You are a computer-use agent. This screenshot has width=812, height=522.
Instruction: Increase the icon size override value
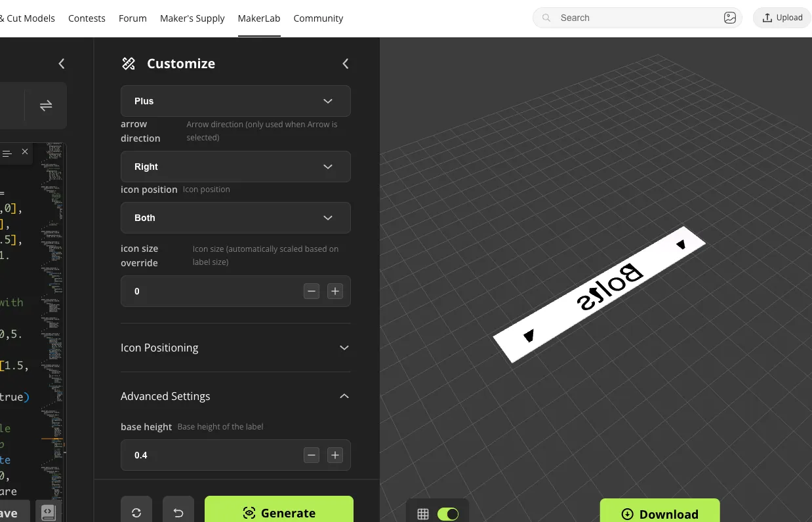click(335, 291)
